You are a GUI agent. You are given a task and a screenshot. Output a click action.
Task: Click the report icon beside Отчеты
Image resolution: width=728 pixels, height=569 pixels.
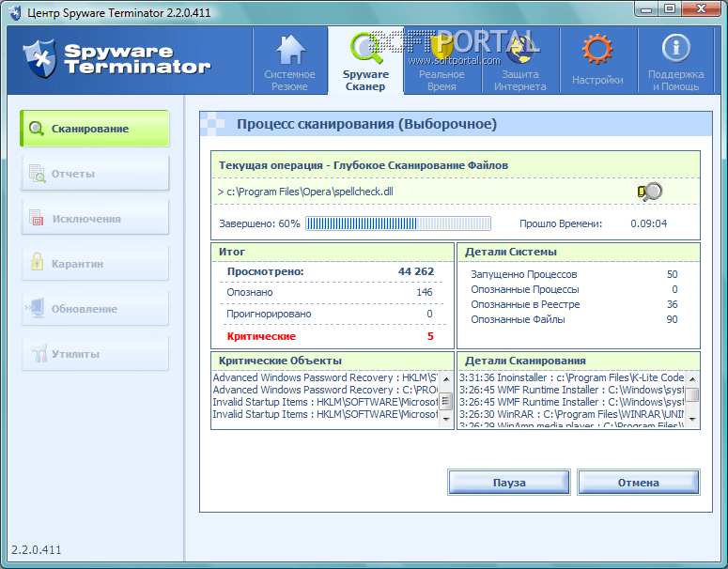[x=38, y=173]
